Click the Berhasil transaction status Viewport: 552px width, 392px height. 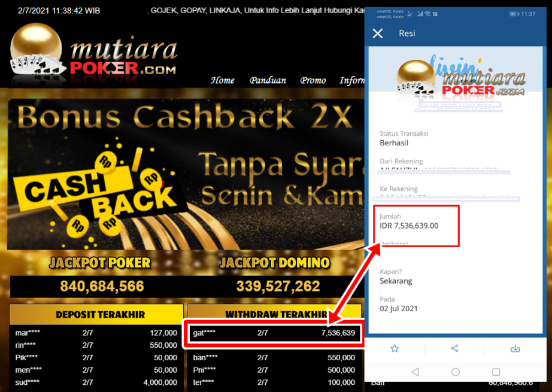394,143
